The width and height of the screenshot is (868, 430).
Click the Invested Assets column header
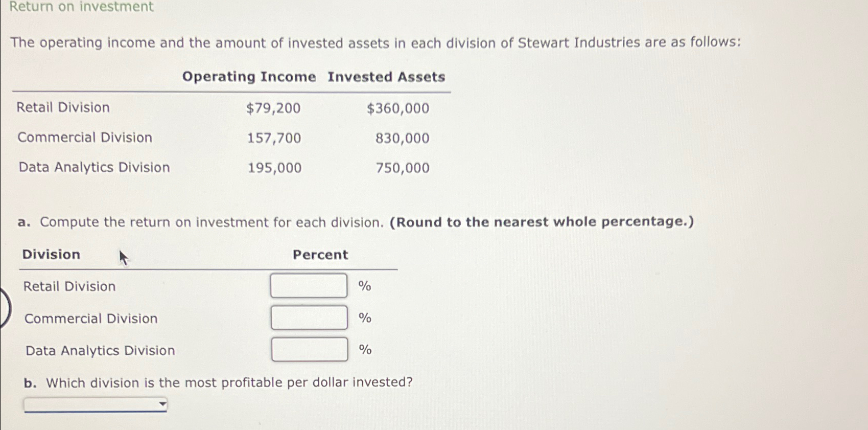pos(386,77)
